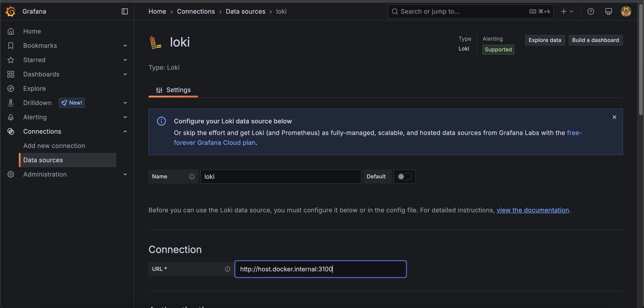This screenshot has height=308, width=644.
Task: Dismiss the Loki info banner
Action: pos(614,117)
